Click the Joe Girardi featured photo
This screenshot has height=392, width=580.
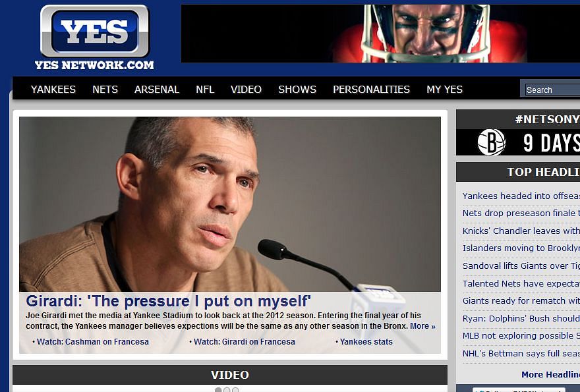[230, 204]
